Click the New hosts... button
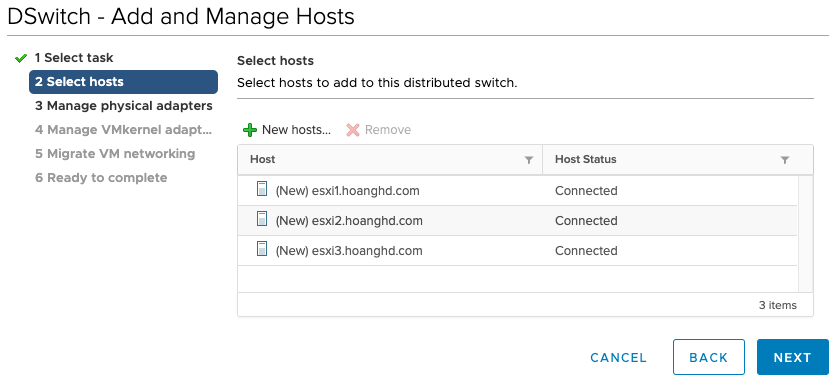 point(287,130)
